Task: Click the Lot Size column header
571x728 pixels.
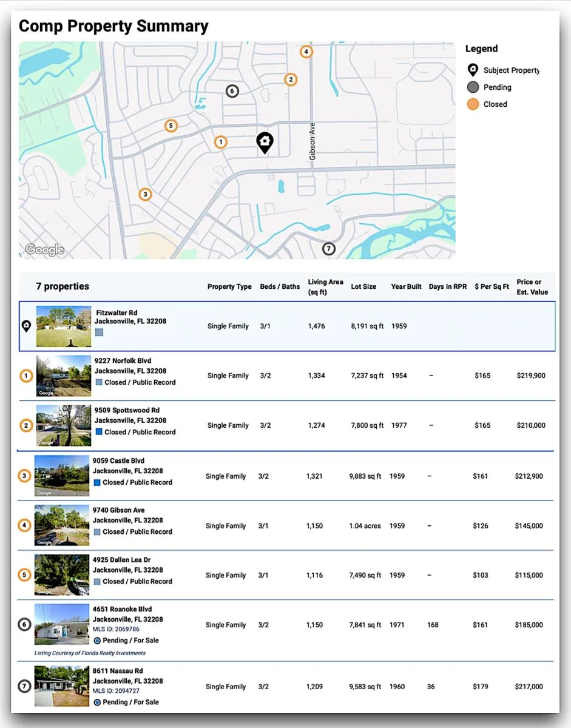Action: (363, 287)
